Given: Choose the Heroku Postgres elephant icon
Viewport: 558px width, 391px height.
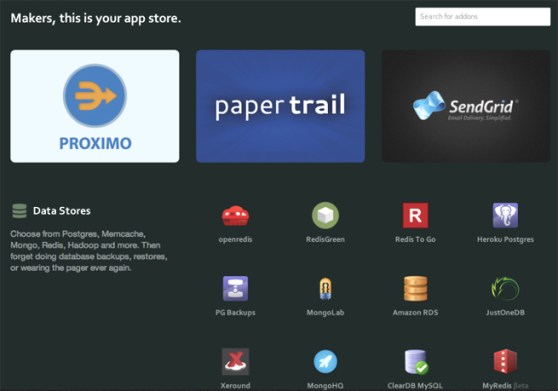Looking at the screenshot, I should 505,215.
